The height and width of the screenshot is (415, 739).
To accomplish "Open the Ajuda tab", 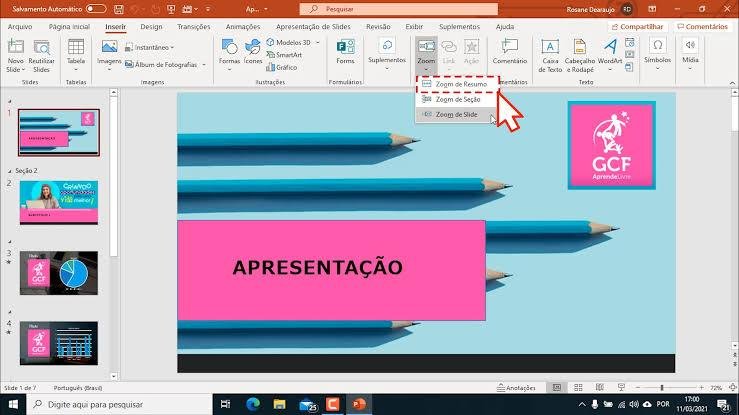I will 505,27.
